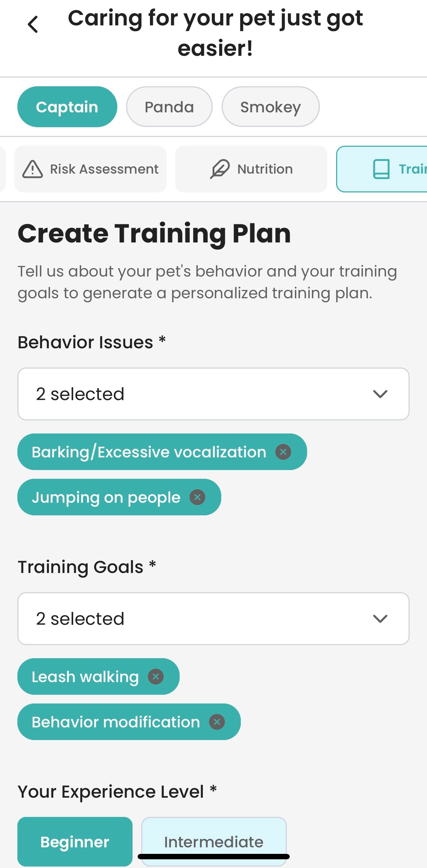
Task: Remove the Barking/Excessive vocalization behavior chip
Action: click(x=284, y=452)
